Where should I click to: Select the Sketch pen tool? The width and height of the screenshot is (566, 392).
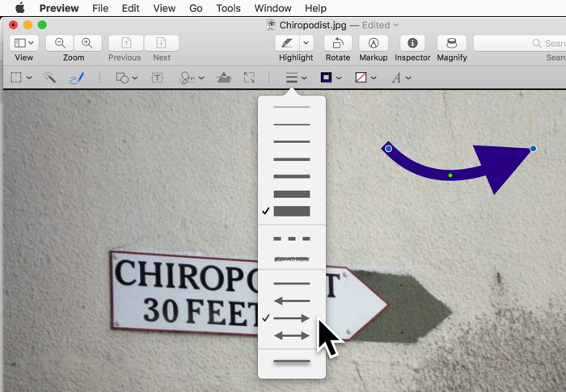[77, 78]
